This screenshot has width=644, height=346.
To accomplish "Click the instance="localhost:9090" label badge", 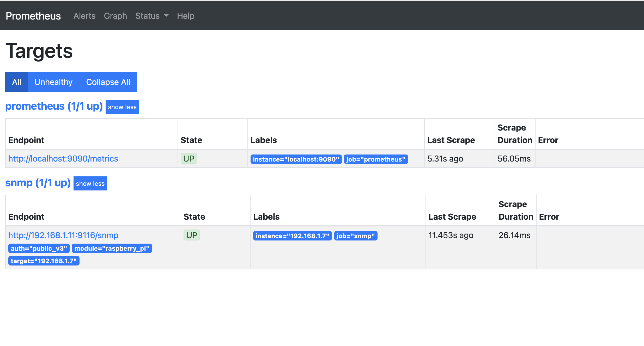I will point(296,159).
